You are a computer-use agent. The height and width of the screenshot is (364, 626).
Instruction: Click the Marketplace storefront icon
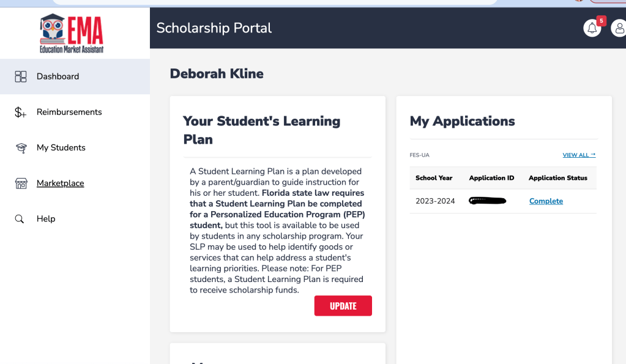click(21, 184)
